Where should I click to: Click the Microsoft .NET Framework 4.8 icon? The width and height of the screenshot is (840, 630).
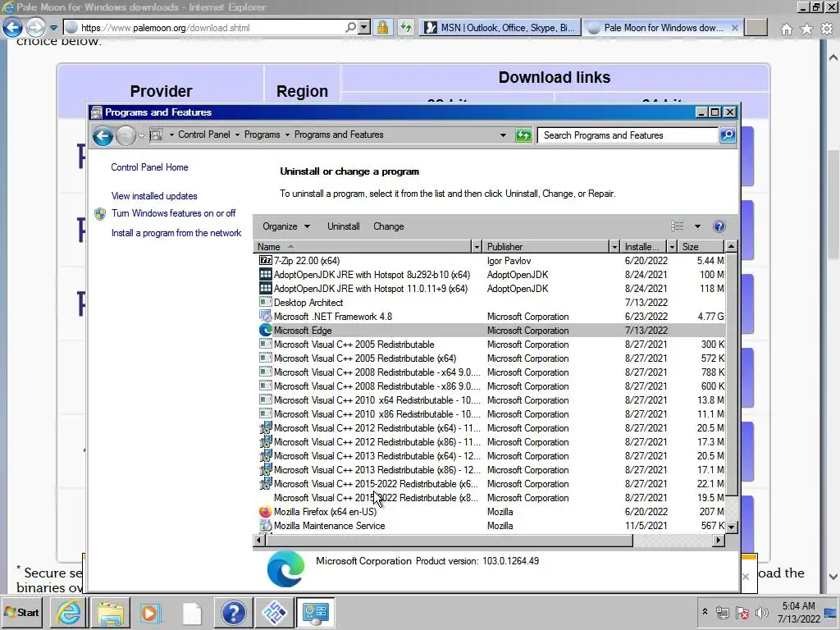point(265,317)
